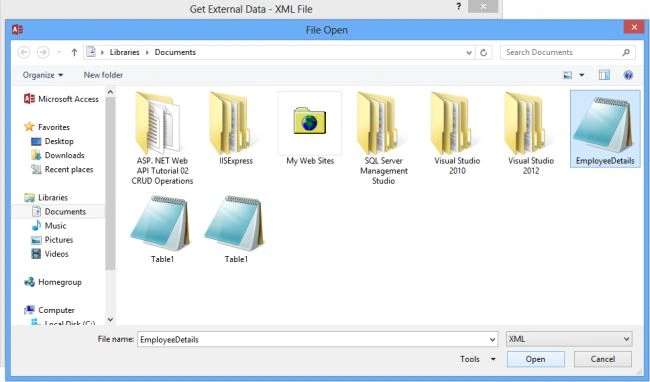Expand the File name history dropdown
Image resolution: width=650 pixels, height=382 pixels.
point(492,339)
